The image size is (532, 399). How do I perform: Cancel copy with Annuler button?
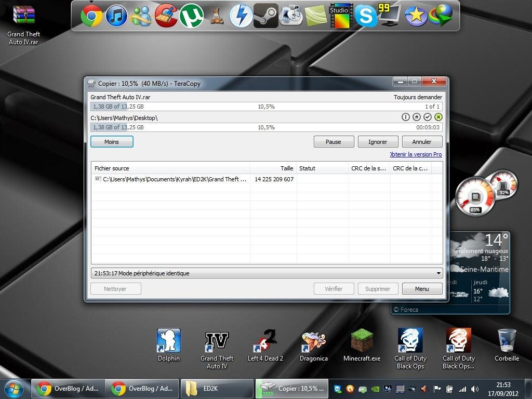(x=422, y=142)
